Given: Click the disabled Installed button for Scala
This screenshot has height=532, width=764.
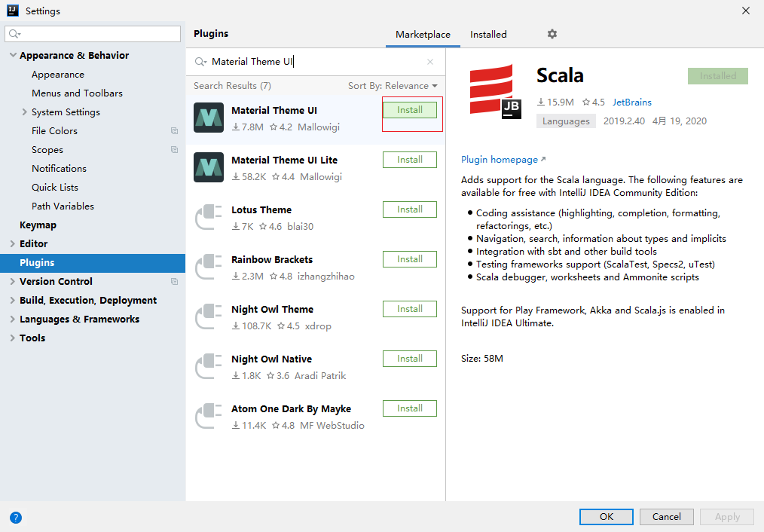Looking at the screenshot, I should pos(718,76).
